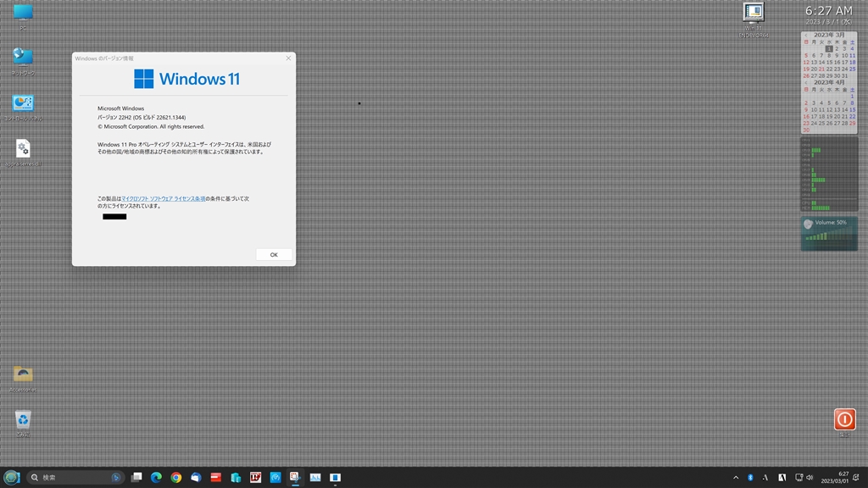Click the IME input mode A indicator

click(x=765, y=478)
